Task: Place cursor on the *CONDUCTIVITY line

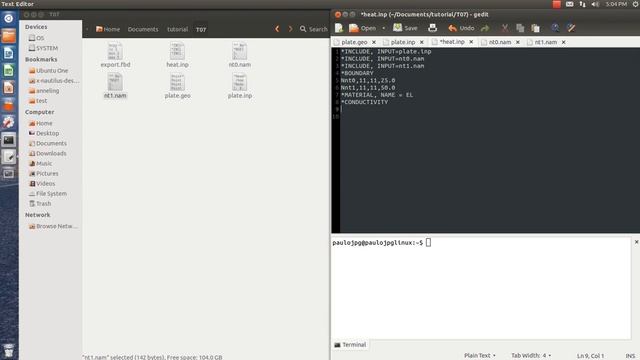Action: pyautogui.click(x=364, y=102)
